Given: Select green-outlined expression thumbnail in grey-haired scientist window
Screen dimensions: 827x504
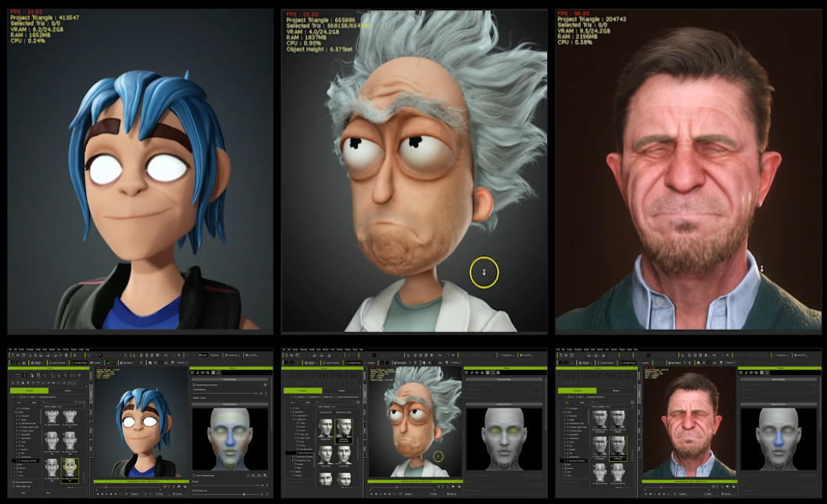Looking at the screenshot, I should coord(343,431).
